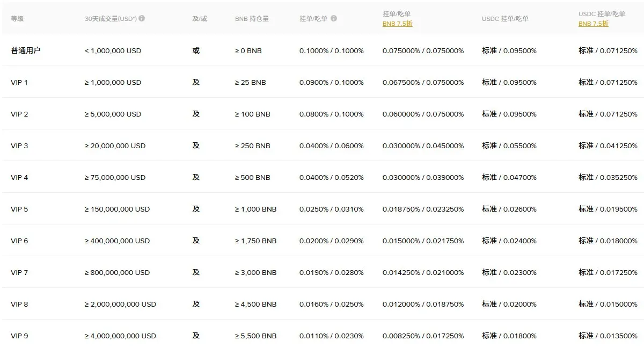The height and width of the screenshot is (348, 644).
Task: Click the BNB 持仓量 column header
Action: point(252,18)
